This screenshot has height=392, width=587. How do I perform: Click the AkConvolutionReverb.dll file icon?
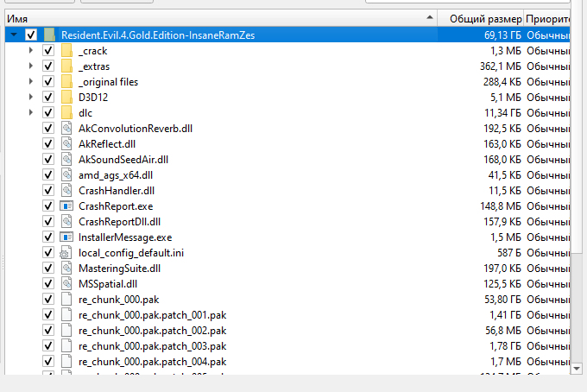(66, 128)
